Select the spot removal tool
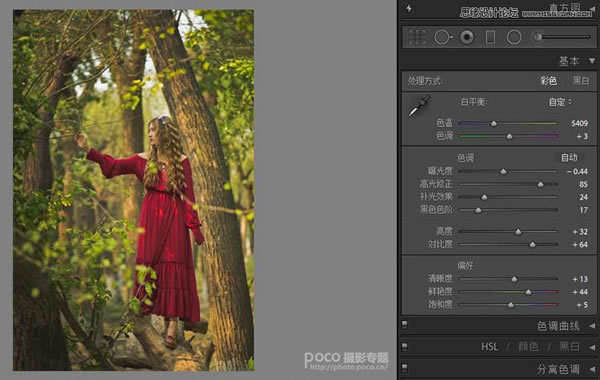 tap(442, 37)
